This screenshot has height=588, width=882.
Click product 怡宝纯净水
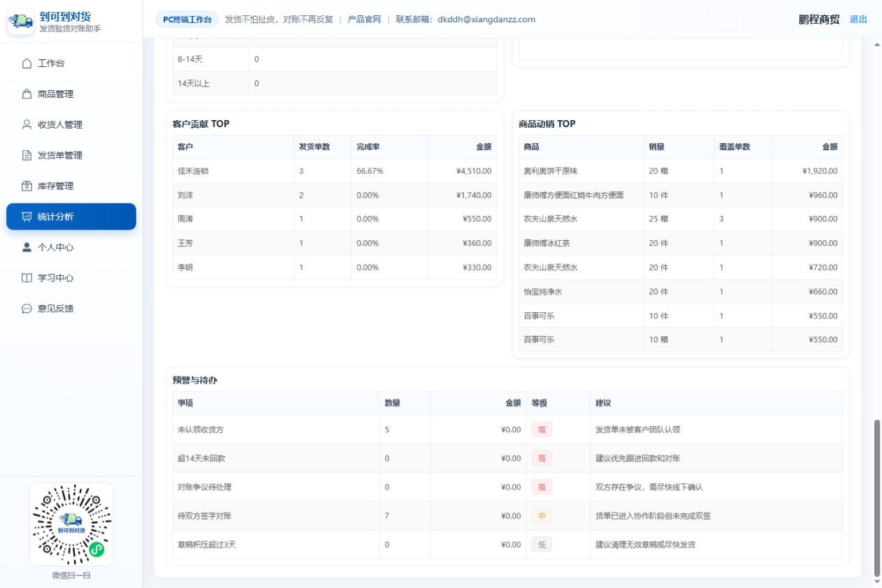[x=543, y=292]
